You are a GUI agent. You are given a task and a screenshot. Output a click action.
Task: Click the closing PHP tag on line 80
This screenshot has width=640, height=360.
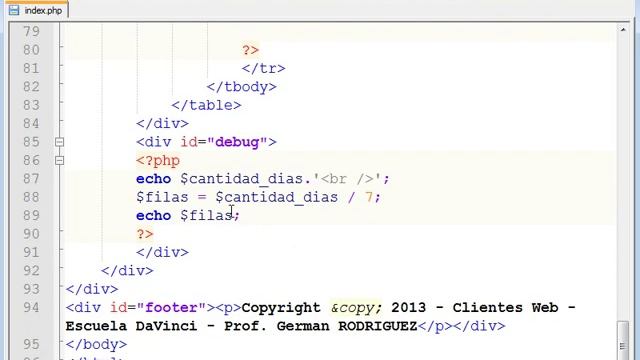(x=250, y=50)
